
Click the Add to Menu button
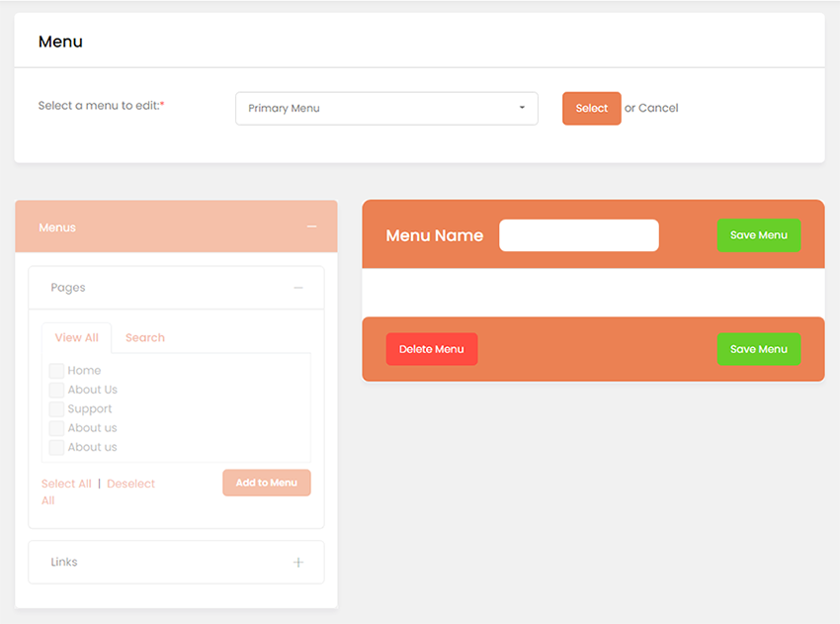coord(266,483)
